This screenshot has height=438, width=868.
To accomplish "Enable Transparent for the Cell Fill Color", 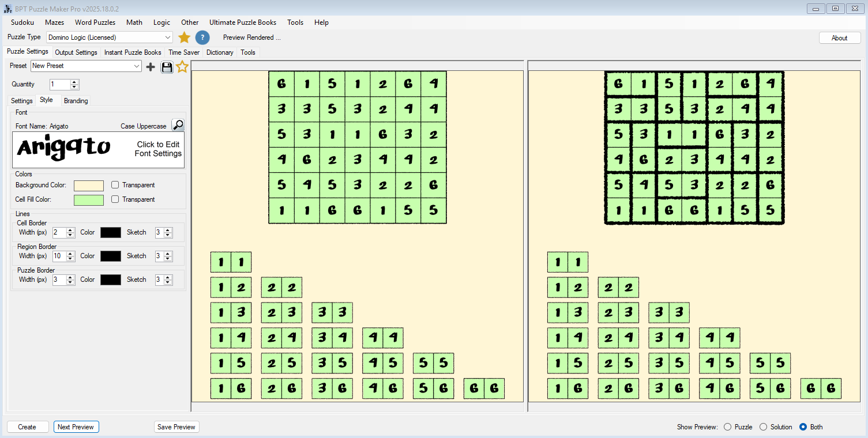I will point(115,199).
